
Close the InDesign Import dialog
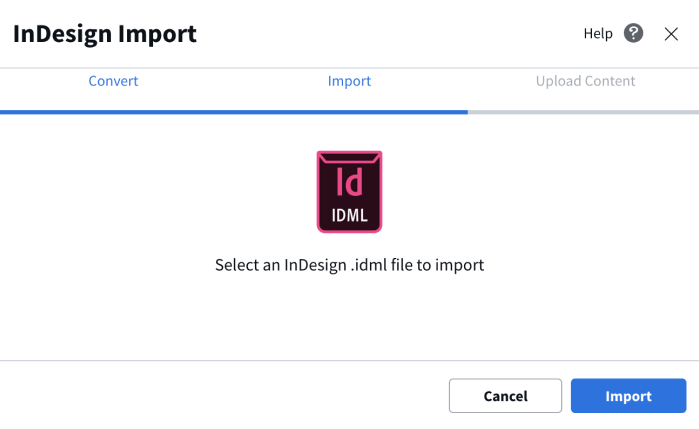click(x=671, y=33)
